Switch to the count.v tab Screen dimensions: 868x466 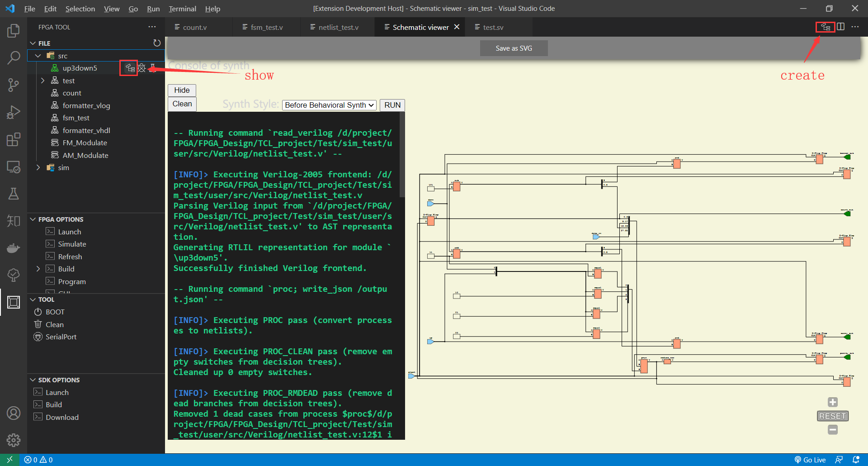[x=195, y=27]
